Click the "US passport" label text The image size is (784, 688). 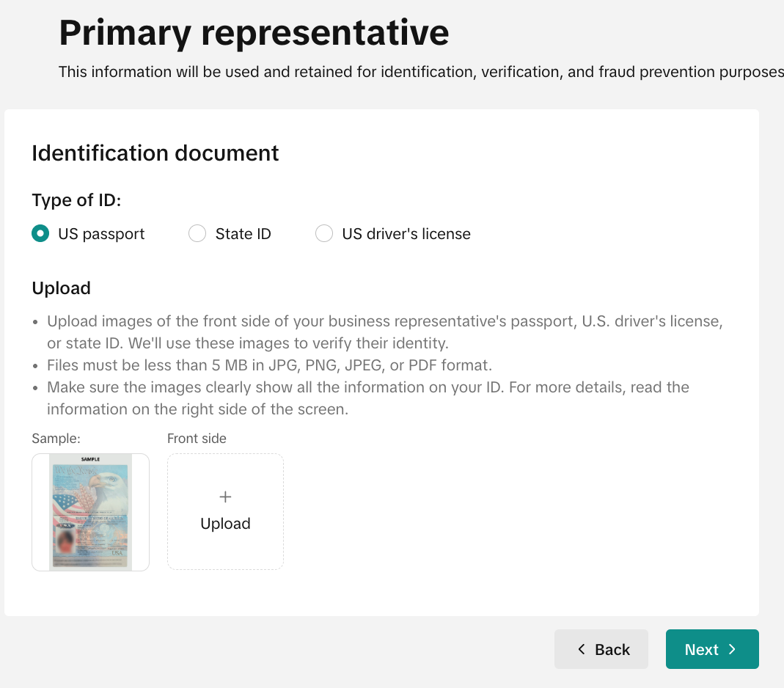pos(101,234)
